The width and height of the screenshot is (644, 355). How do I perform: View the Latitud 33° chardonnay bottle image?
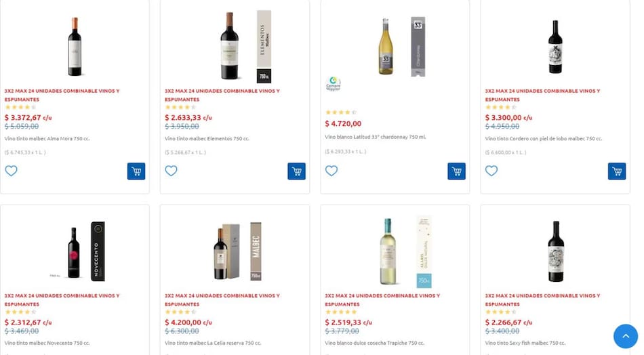pos(386,47)
